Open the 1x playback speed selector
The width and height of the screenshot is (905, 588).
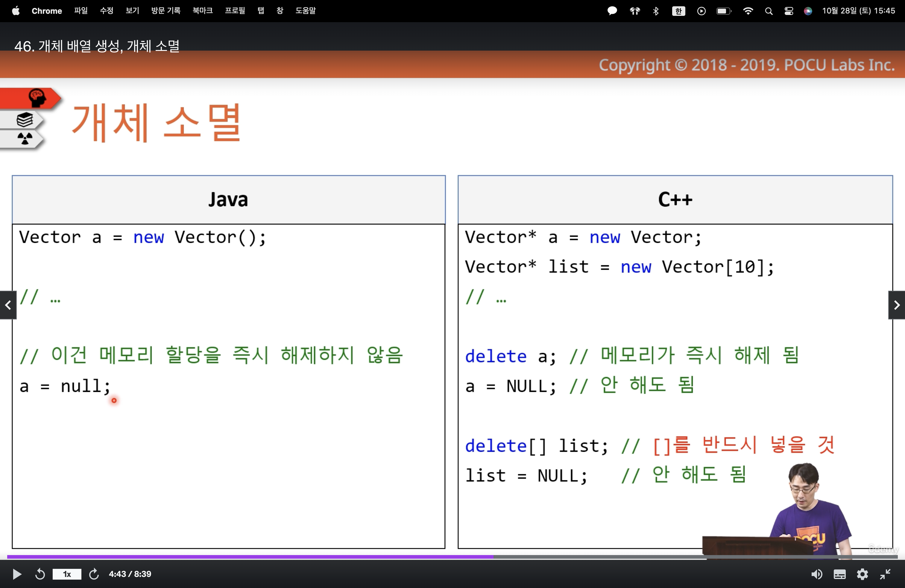pyautogui.click(x=67, y=574)
